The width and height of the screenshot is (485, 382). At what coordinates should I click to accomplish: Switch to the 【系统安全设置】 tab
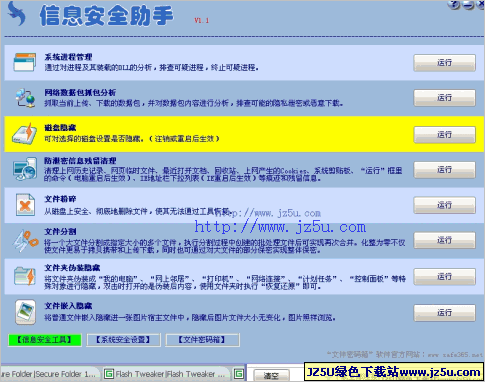(123, 340)
